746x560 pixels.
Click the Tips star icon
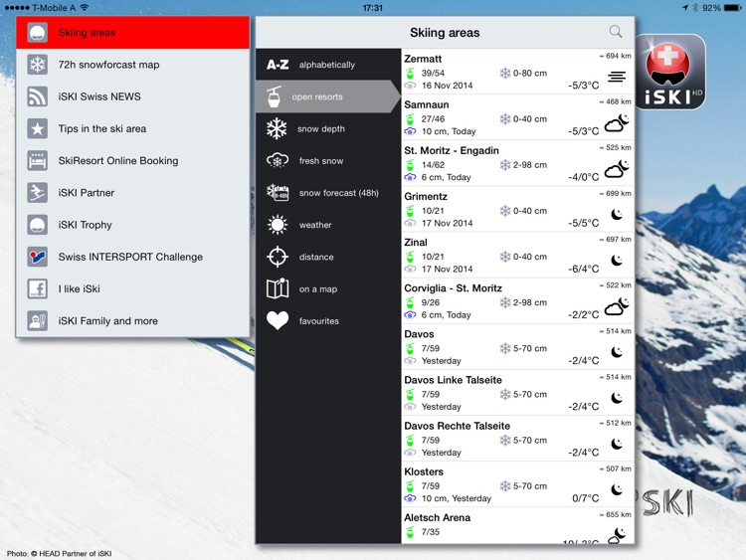point(37,128)
